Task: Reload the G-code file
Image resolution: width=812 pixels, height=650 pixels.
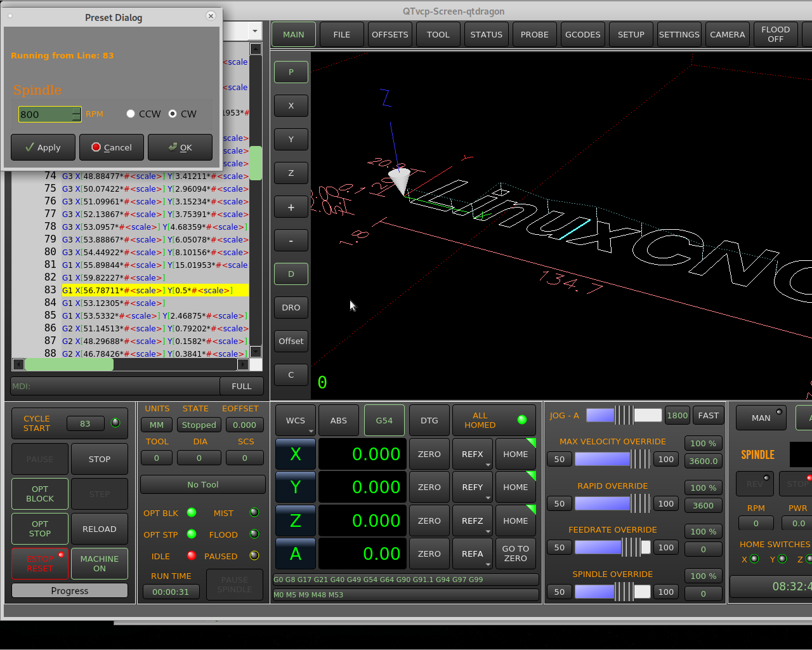Action: tap(100, 529)
